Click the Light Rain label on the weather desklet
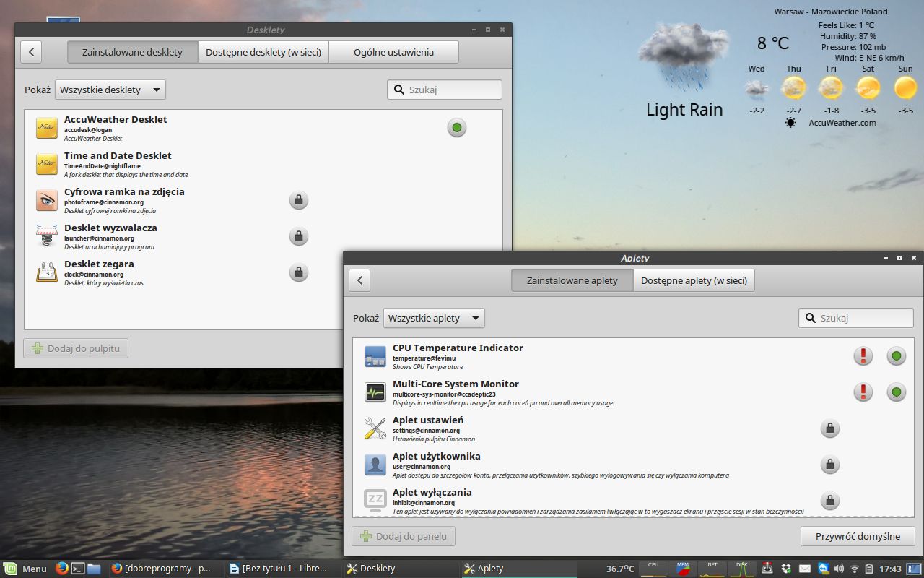The height and width of the screenshot is (578, 924). (x=684, y=110)
